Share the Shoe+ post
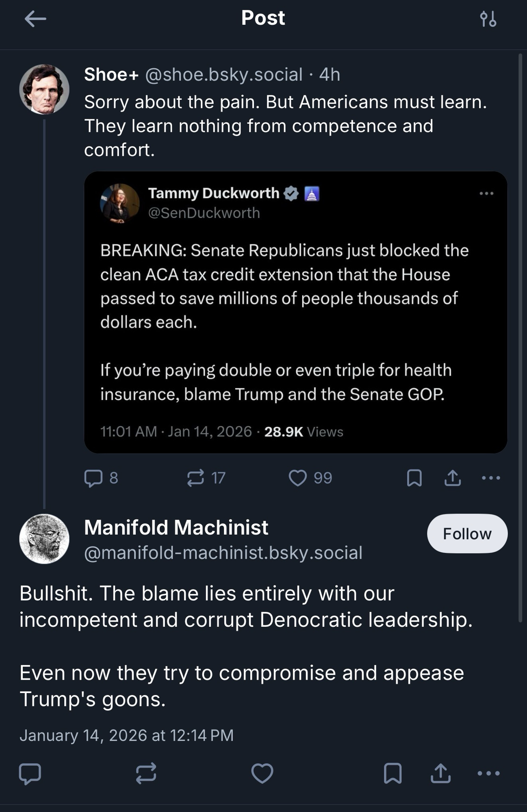This screenshot has height=812, width=527. [x=452, y=478]
